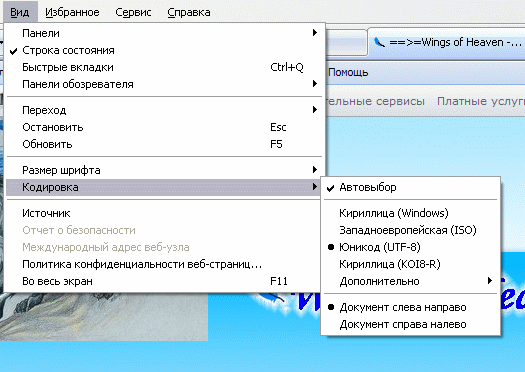Viewport: 525px width, 372px height.
Task: Expand the Панели submenu
Action: [164, 33]
